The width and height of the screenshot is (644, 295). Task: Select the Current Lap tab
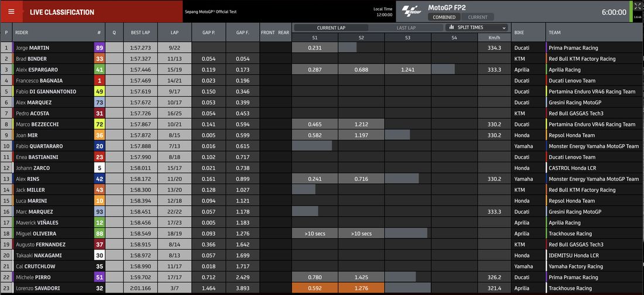pos(331,28)
